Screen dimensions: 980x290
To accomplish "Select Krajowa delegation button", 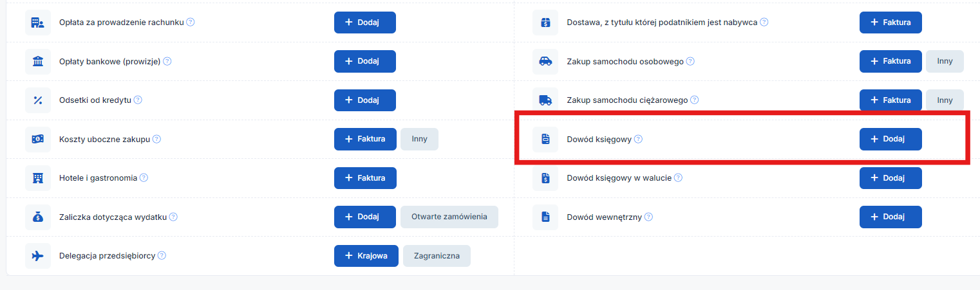I will point(366,255).
